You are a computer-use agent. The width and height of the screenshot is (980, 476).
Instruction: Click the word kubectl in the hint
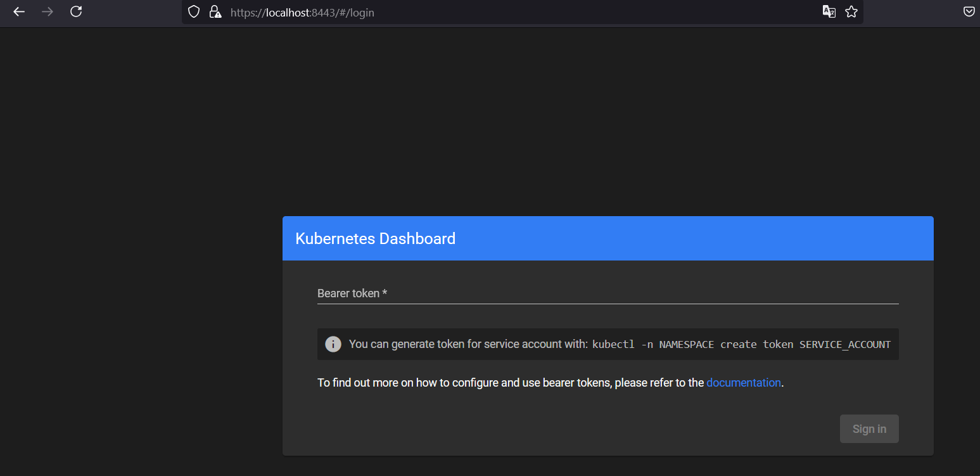[x=613, y=344]
